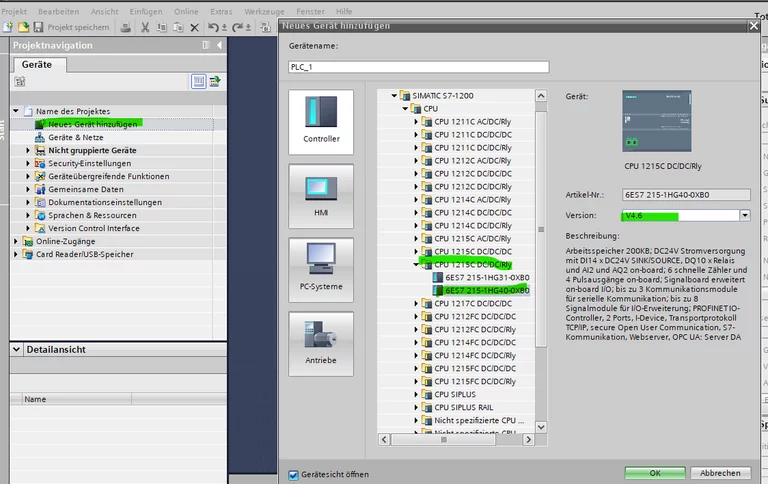Collapse the SIMATIC S7-1200 tree node
Screen dimensions: 768x484
coord(394,96)
